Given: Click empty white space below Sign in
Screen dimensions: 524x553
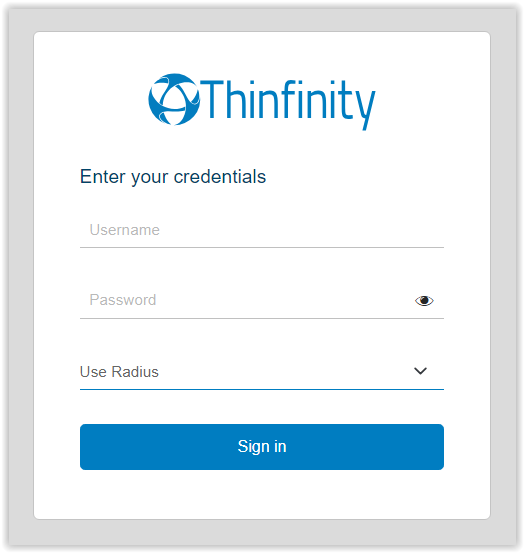Looking at the screenshot, I should 262,494.
